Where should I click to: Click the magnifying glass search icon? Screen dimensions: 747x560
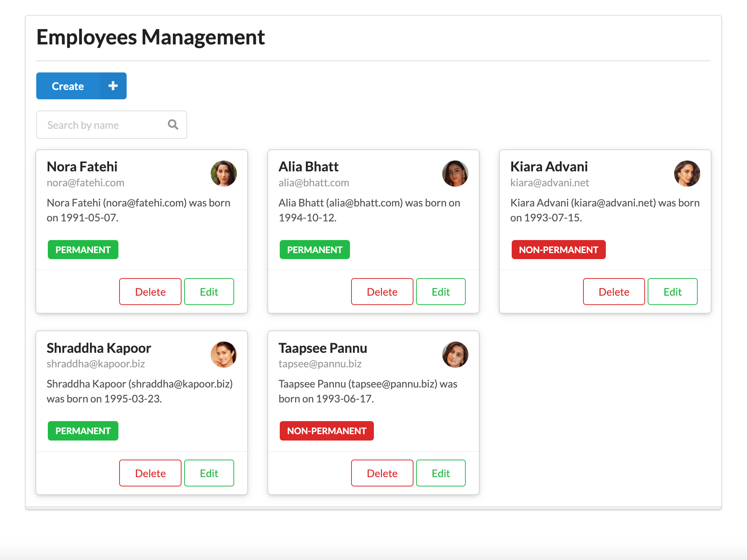click(173, 124)
